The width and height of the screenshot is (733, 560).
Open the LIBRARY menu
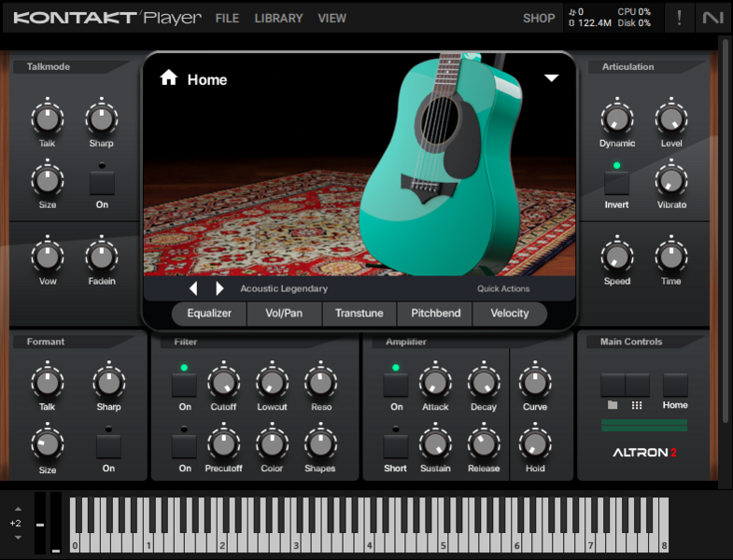(x=278, y=18)
